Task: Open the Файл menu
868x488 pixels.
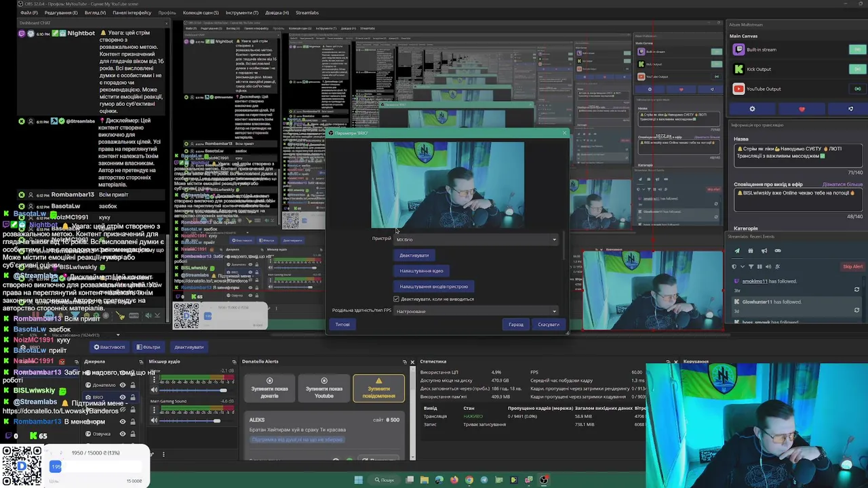Action: point(29,13)
